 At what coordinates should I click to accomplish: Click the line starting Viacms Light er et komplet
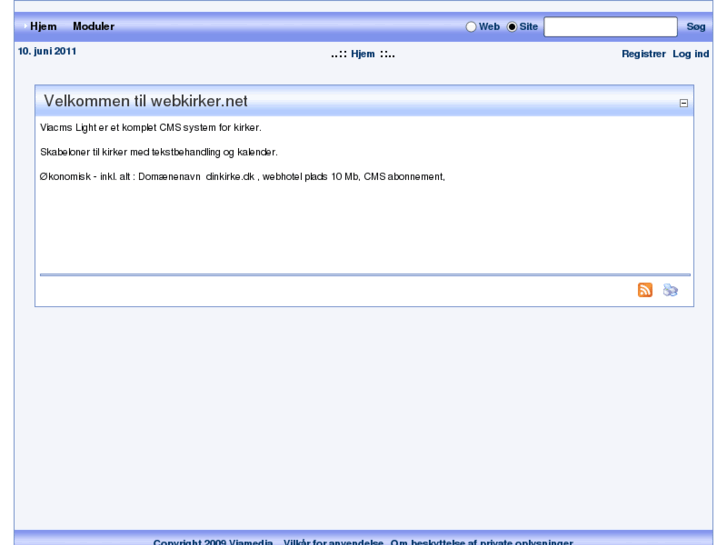tap(151, 128)
